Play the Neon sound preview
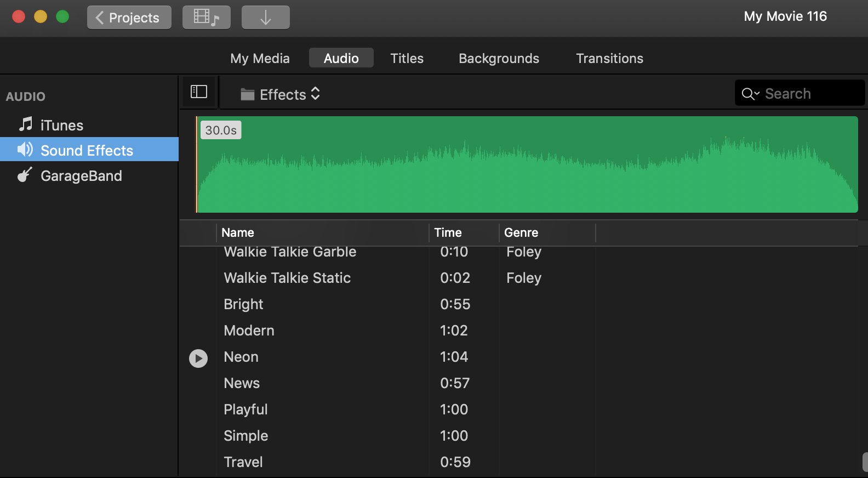Viewport: 868px width, 478px height. [198, 358]
